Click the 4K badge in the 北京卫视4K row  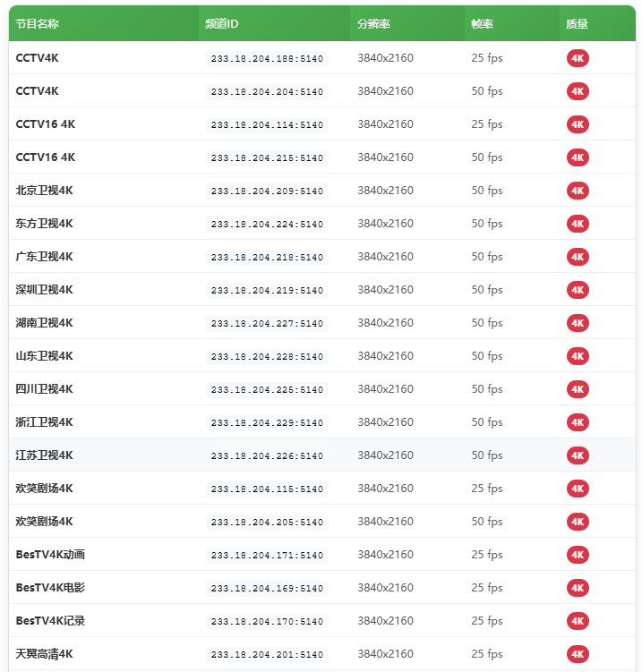click(578, 191)
